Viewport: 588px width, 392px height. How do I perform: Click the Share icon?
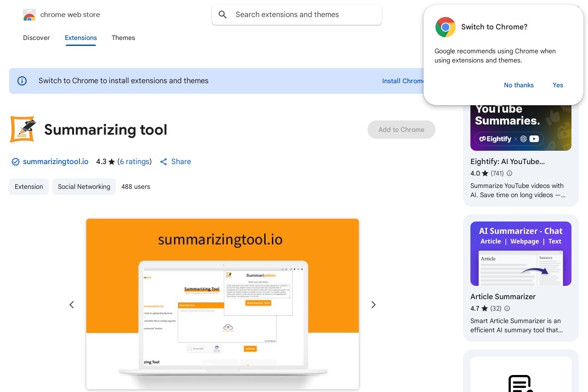(x=164, y=162)
